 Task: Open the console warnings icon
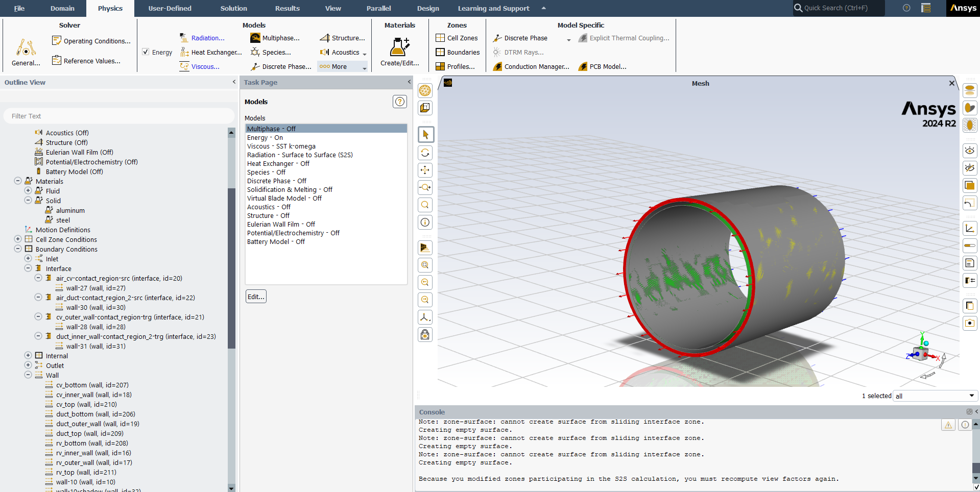click(x=948, y=425)
